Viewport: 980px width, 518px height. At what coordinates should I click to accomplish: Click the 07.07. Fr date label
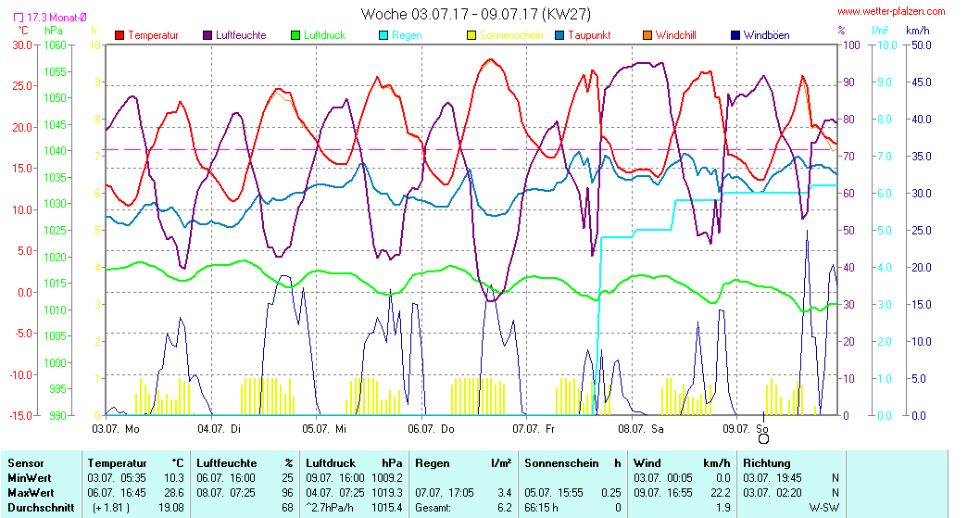[534, 428]
